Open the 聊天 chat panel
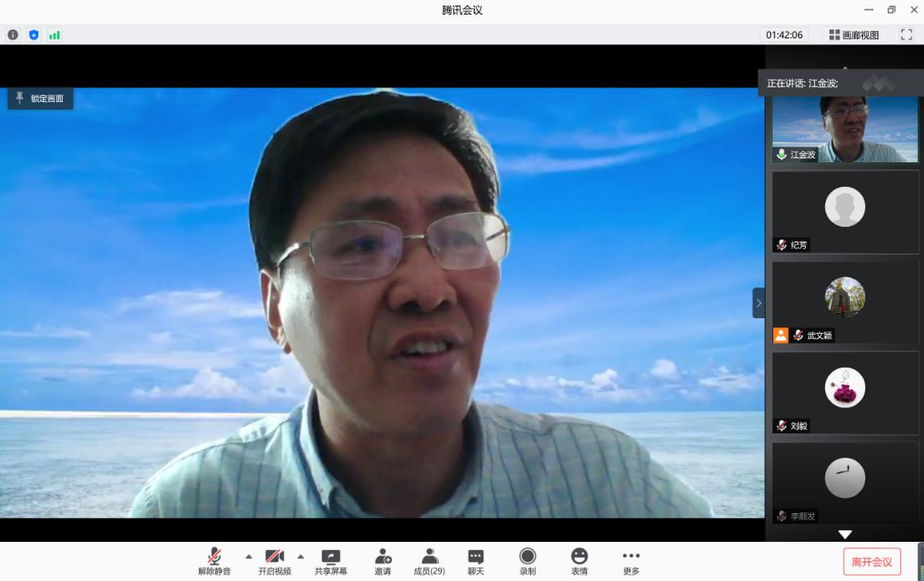The image size is (924, 581). (x=475, y=561)
